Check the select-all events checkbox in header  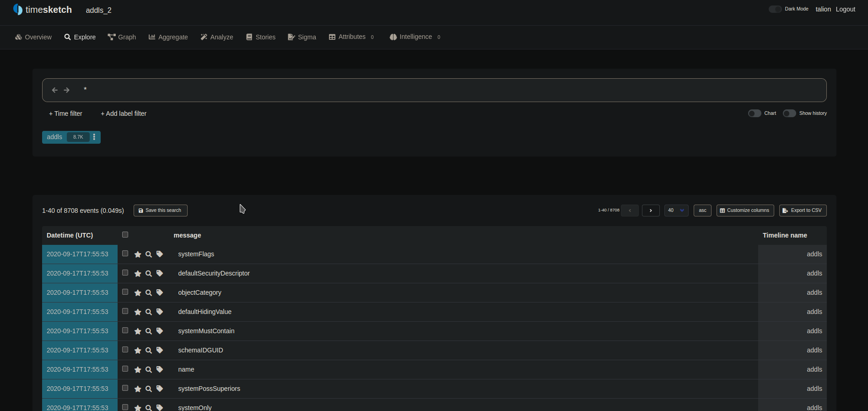pyautogui.click(x=125, y=235)
